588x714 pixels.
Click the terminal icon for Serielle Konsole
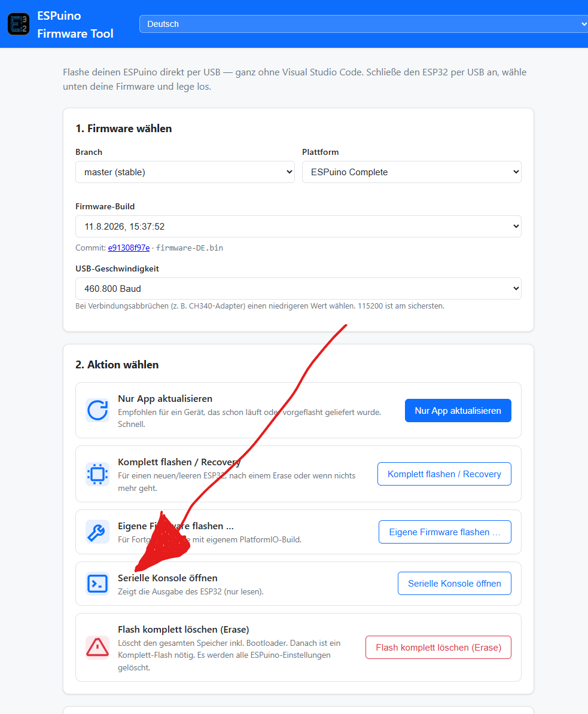98,584
